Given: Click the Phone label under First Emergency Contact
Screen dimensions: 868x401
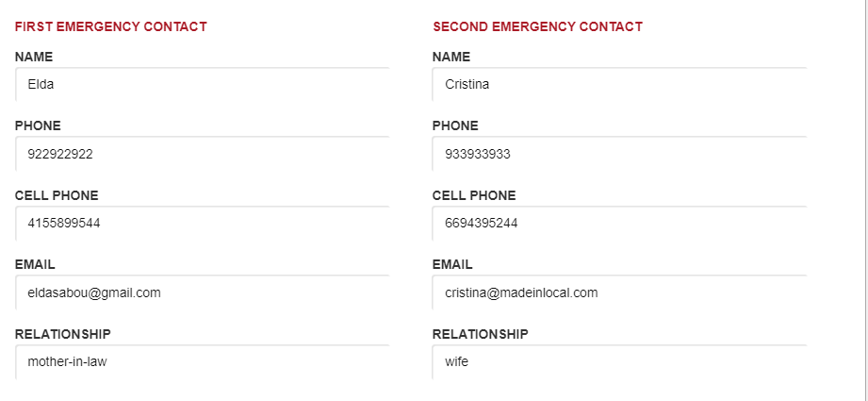Looking at the screenshot, I should [x=38, y=125].
